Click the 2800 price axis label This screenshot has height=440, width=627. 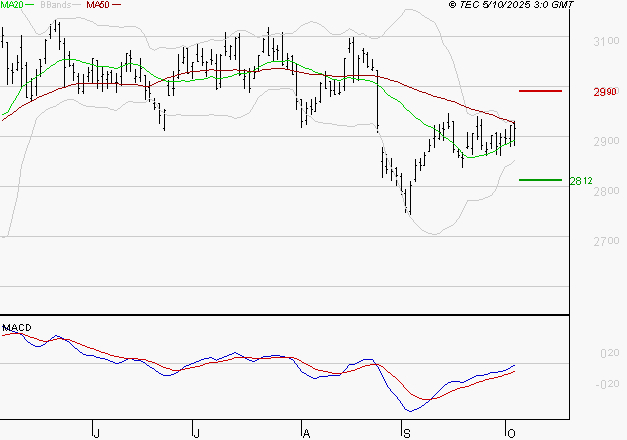606,191
